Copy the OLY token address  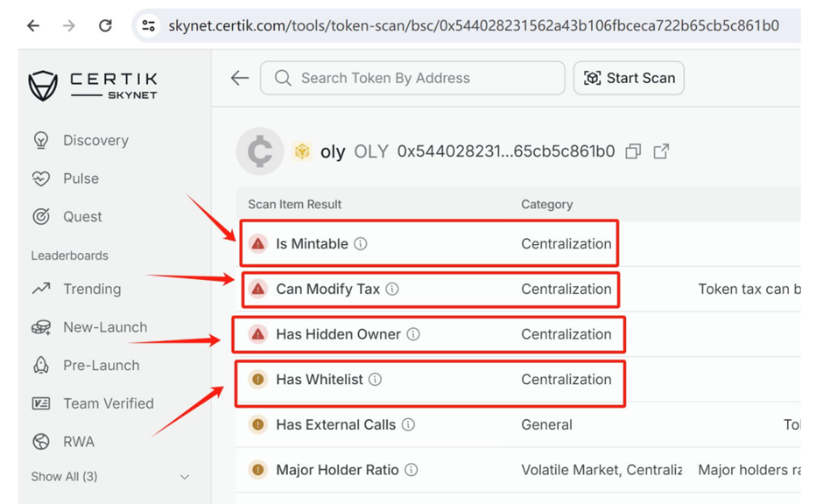coord(633,151)
